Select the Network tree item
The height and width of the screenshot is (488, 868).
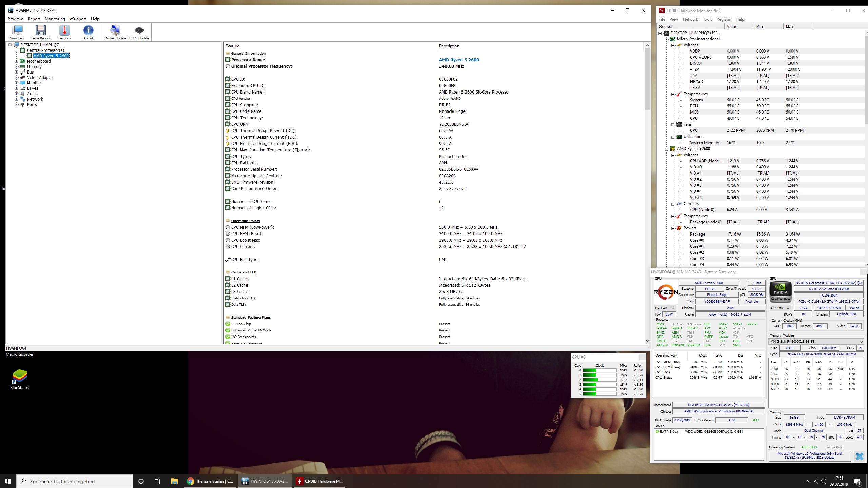[x=35, y=99]
